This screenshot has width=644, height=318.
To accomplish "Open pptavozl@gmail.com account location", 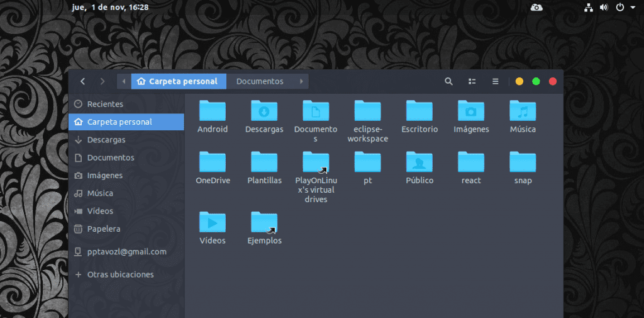I will (126, 252).
